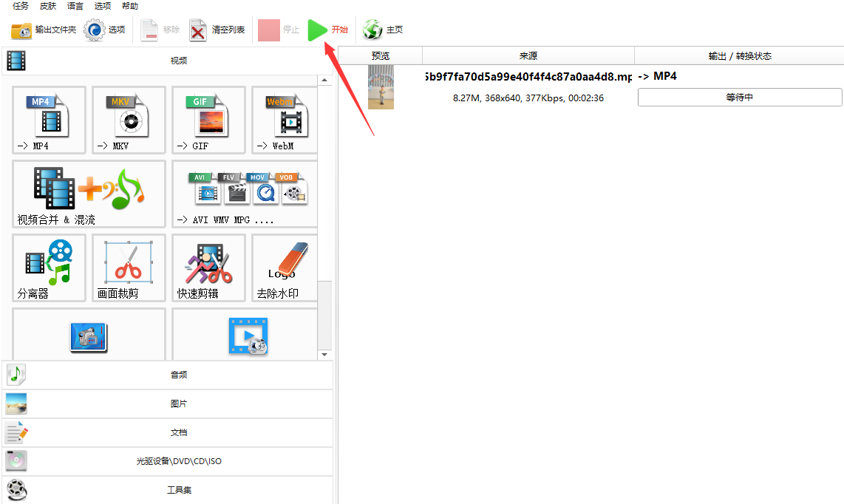This screenshot has width=844, height=504.
Task: Click the 来源 column header
Action: pyautogui.click(x=528, y=56)
